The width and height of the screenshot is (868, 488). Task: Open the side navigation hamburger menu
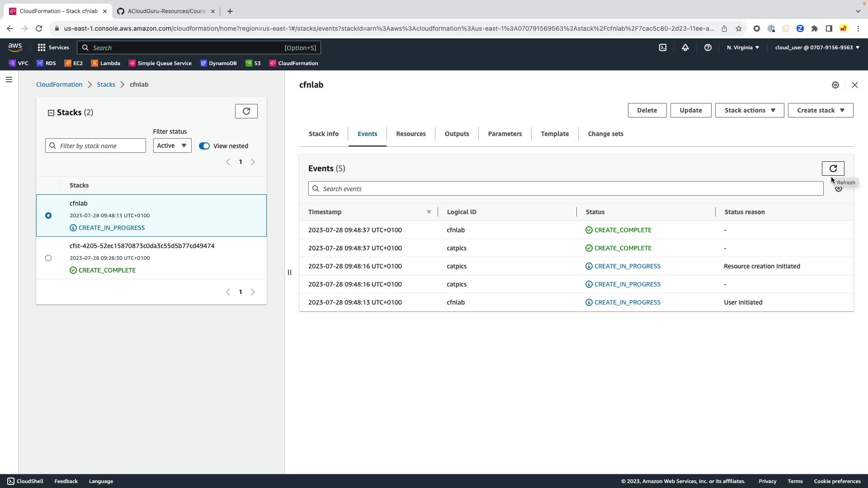point(9,80)
